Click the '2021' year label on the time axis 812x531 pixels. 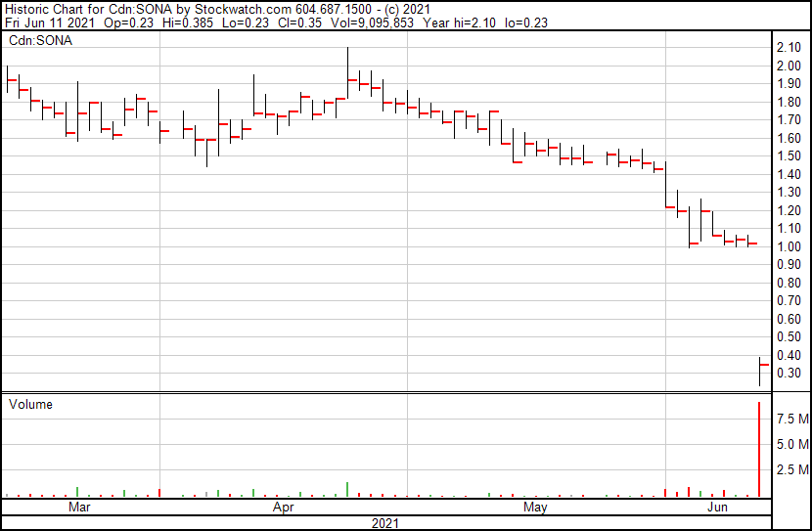click(385, 524)
